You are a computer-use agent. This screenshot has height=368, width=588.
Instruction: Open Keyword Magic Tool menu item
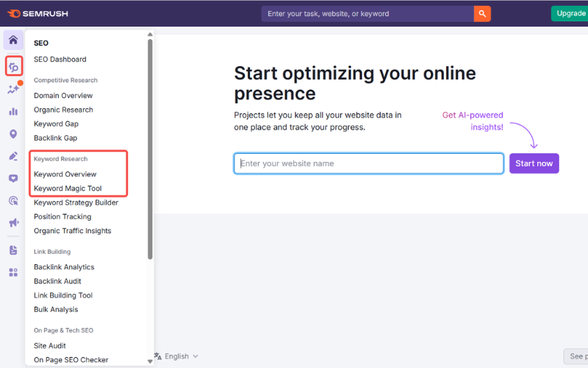[x=68, y=188]
